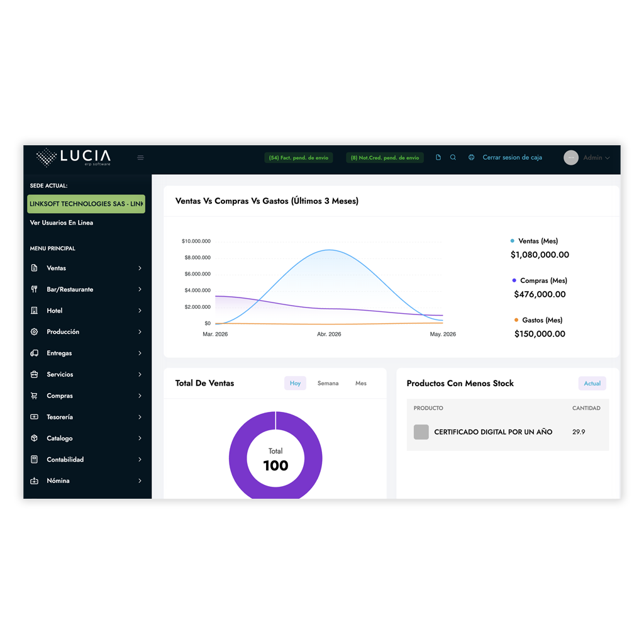
Task: Expand the Catalogo menu chevron
Action: tap(140, 438)
